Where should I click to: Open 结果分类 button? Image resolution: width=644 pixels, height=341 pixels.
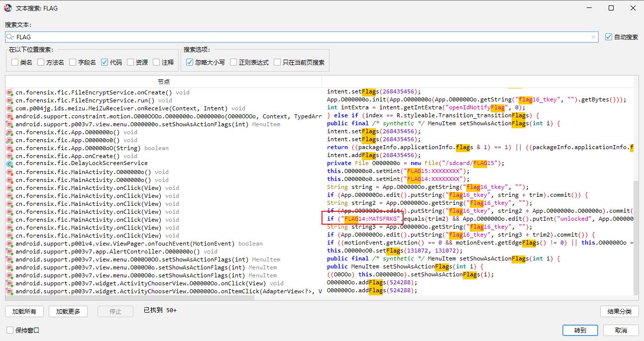[x=619, y=311]
